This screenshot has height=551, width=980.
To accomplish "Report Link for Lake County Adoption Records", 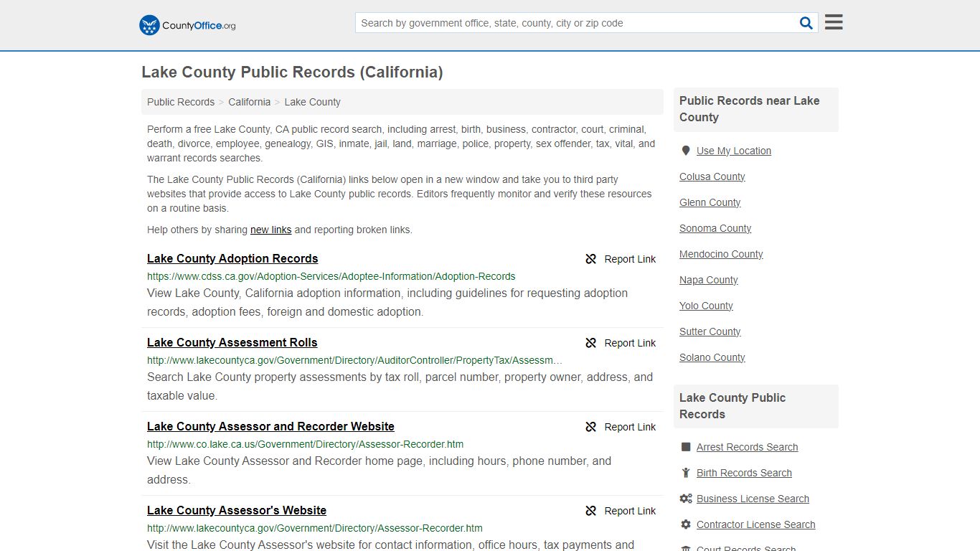I will 630,259.
